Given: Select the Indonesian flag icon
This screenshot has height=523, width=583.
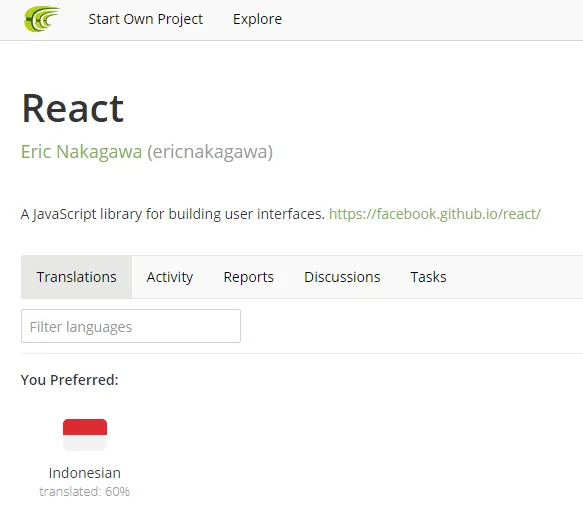Looking at the screenshot, I should click(x=85, y=435).
